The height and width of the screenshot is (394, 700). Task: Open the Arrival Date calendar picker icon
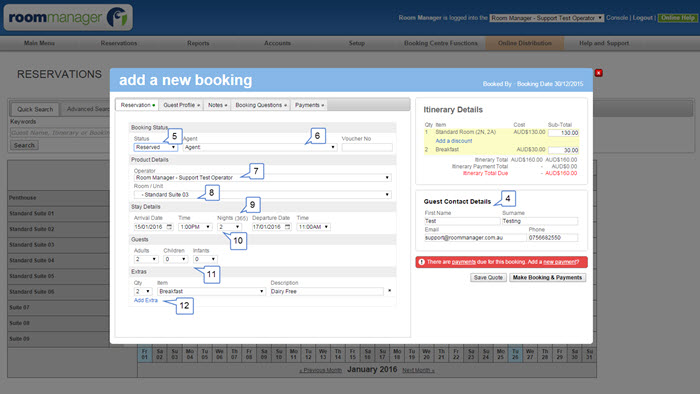(169, 227)
